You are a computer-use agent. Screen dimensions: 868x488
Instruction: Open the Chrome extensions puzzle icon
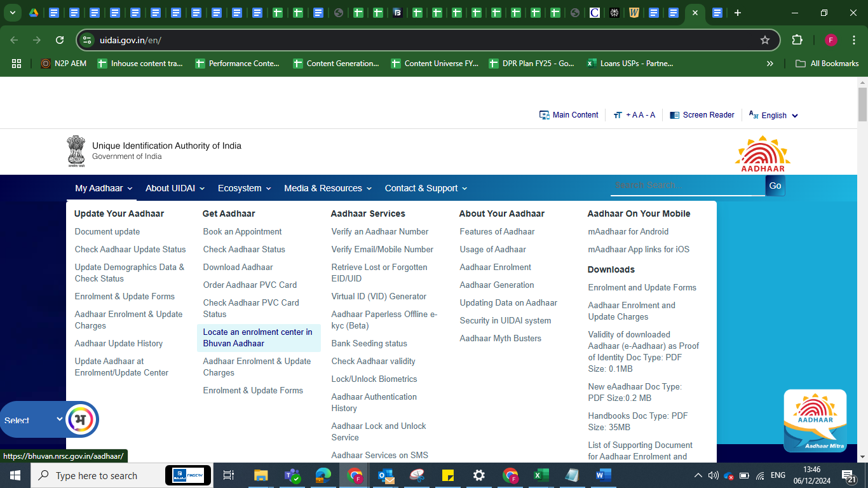pyautogui.click(x=797, y=40)
